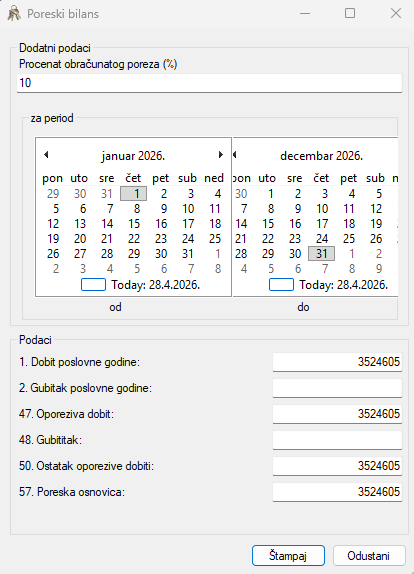The image size is (414, 574).
Task: Select 4 januar, first ned column date
Action: click(217, 193)
